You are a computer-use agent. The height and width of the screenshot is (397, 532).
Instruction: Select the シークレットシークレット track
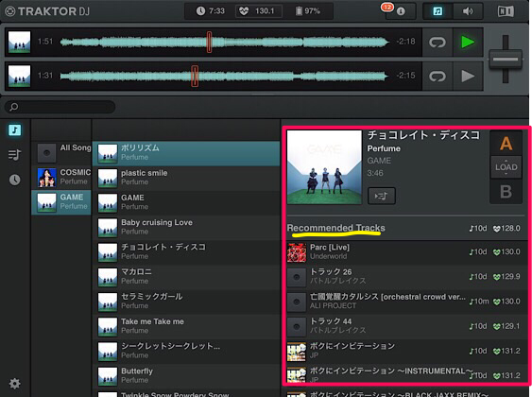186,351
